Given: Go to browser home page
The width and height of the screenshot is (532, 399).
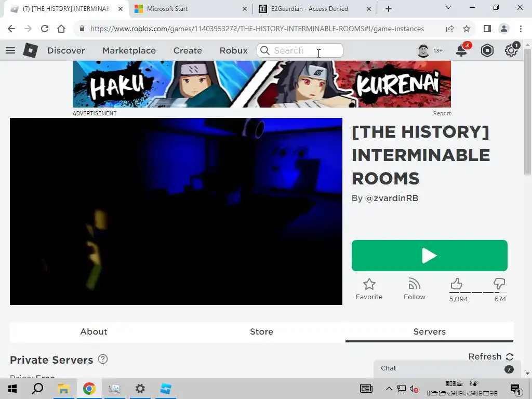Looking at the screenshot, I should click(61, 29).
